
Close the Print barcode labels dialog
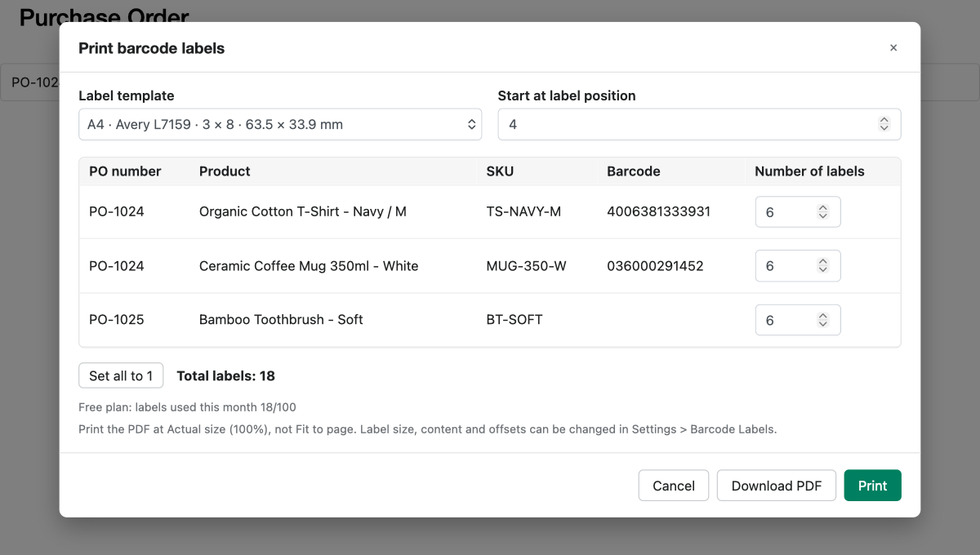[893, 48]
